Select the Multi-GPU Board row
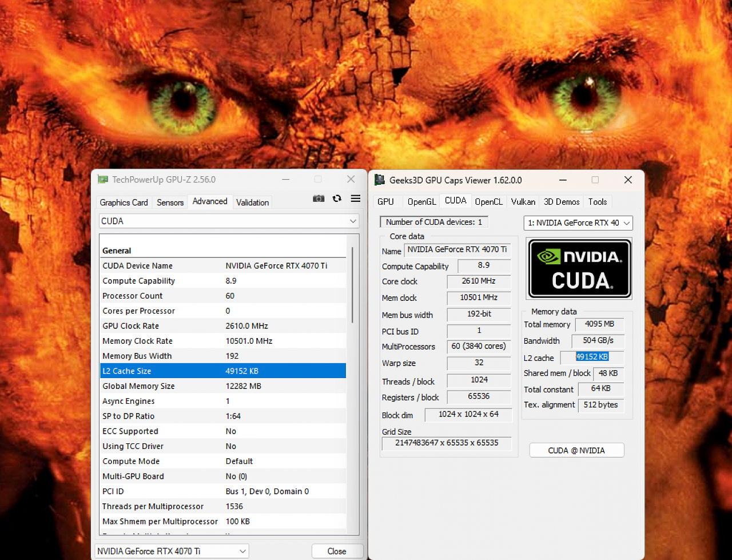Image resolution: width=732 pixels, height=560 pixels. [x=223, y=476]
